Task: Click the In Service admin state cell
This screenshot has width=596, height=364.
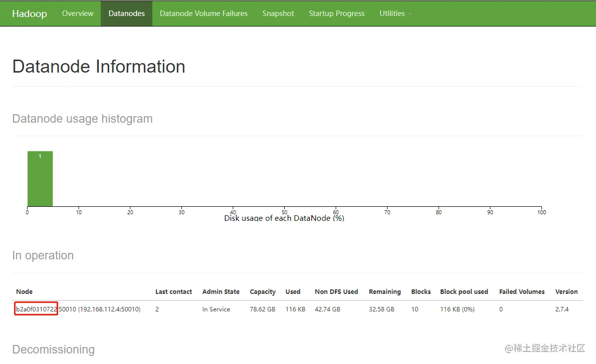Action: click(216, 309)
